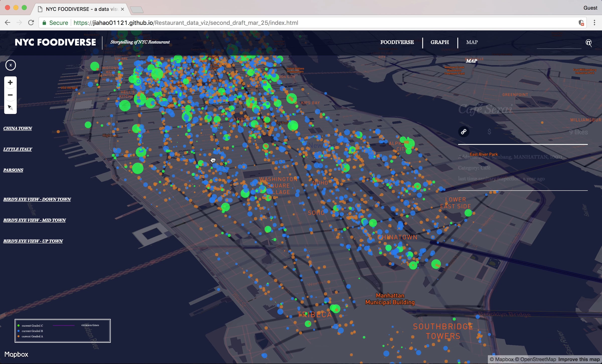Select Bird's Eye View - Mid Town
This screenshot has width=602, height=364.
[35, 220]
